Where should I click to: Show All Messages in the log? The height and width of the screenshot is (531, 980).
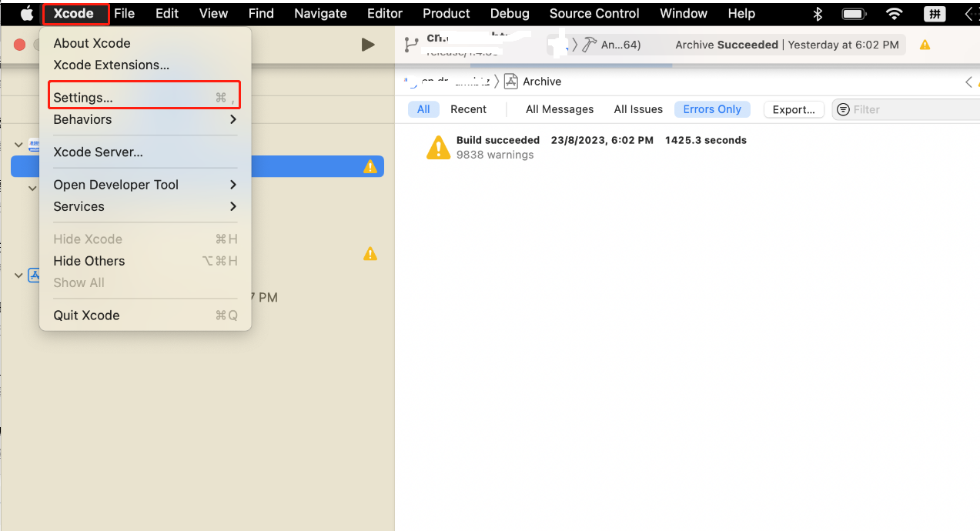point(560,109)
